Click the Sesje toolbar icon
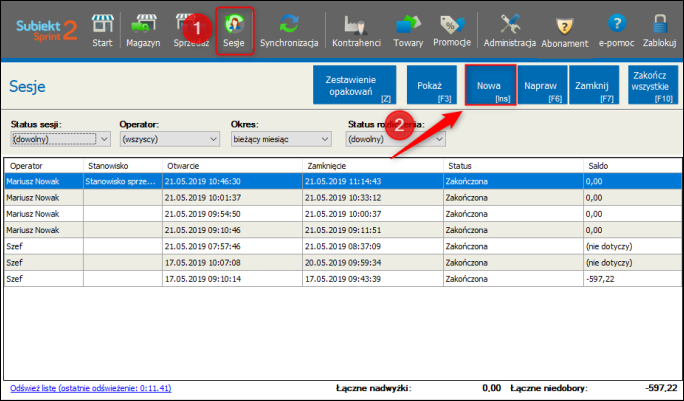684x401 pixels. [234, 30]
